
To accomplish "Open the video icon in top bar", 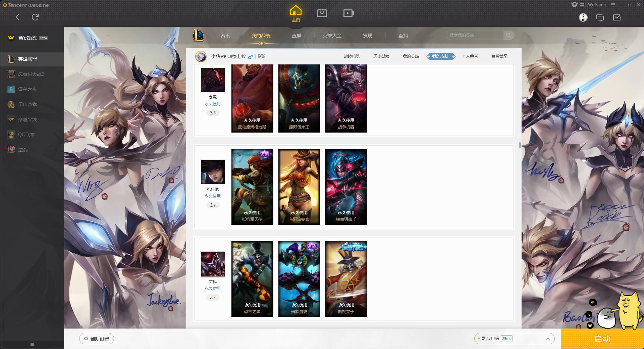I will tap(348, 13).
